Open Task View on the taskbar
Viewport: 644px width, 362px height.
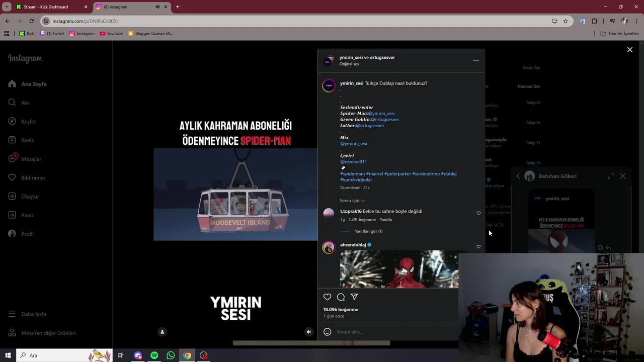point(121,355)
